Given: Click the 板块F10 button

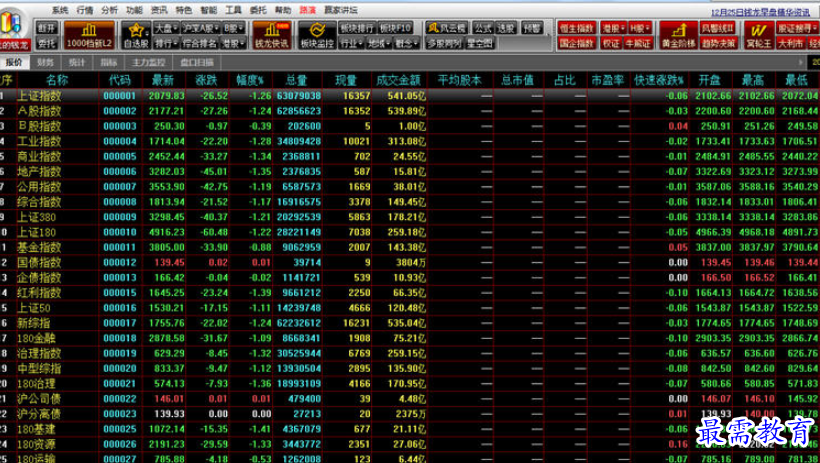Looking at the screenshot, I should tap(395, 28).
